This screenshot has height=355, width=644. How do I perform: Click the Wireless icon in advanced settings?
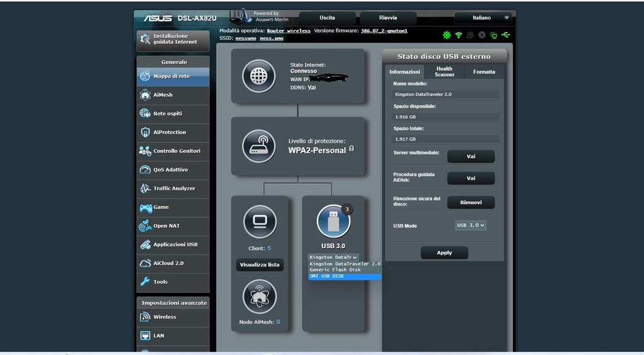pyautogui.click(x=145, y=317)
